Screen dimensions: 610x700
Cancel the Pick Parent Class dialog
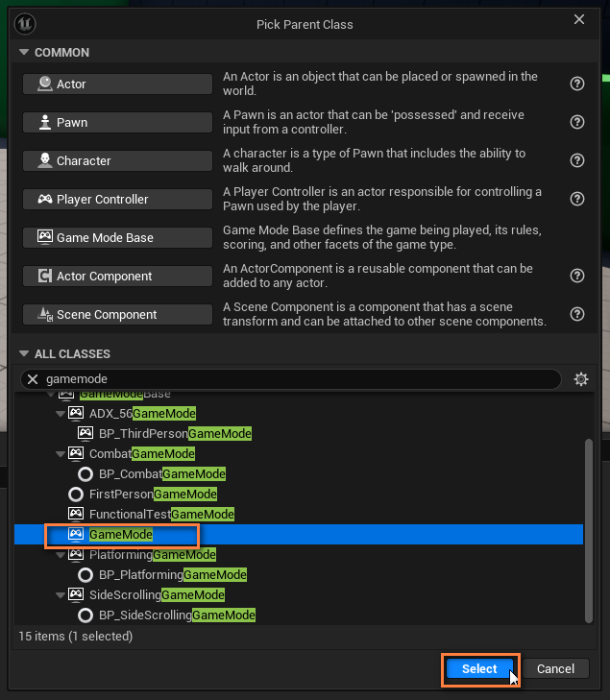tap(555, 668)
